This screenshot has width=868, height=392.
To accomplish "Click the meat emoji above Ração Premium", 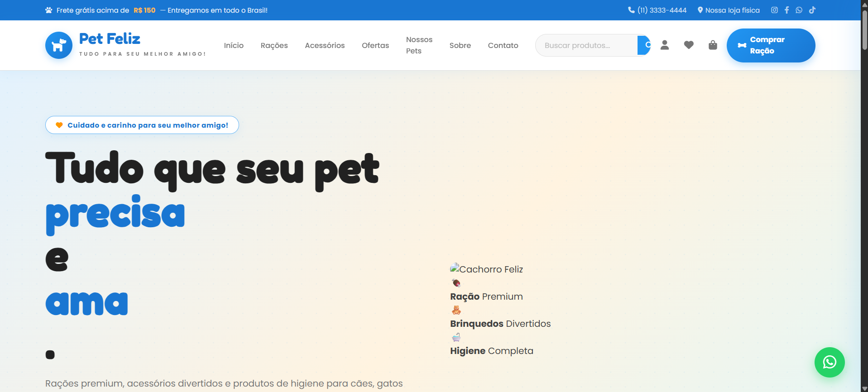I will point(456,283).
